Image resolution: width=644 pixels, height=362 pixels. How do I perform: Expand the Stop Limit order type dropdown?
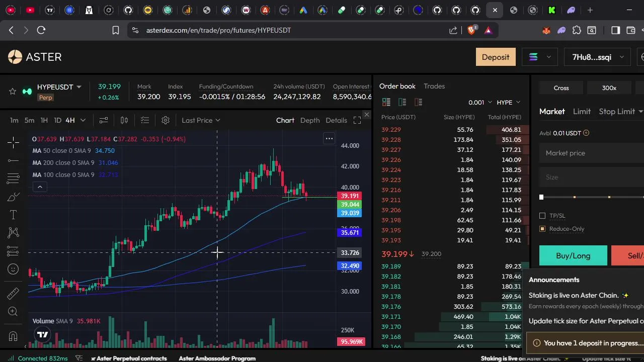[x=640, y=111]
